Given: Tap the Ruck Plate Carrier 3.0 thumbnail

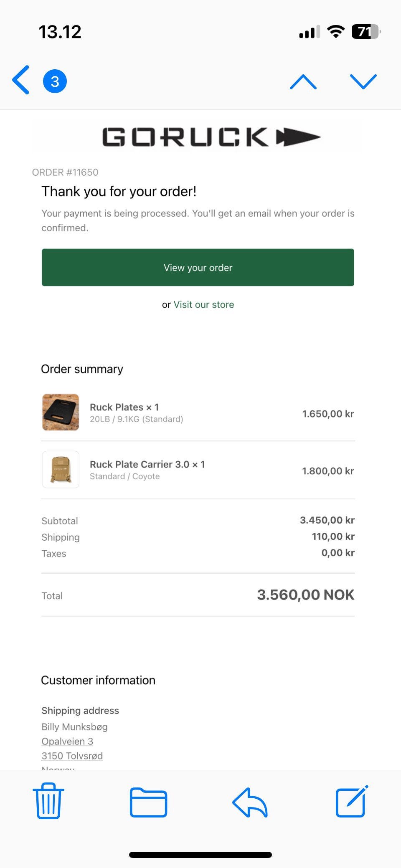Looking at the screenshot, I should (61, 470).
